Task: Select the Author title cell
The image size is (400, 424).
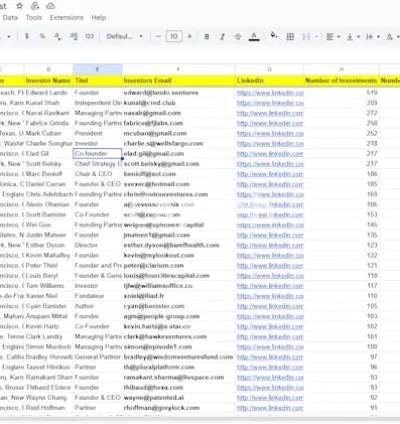Action: 98,306
